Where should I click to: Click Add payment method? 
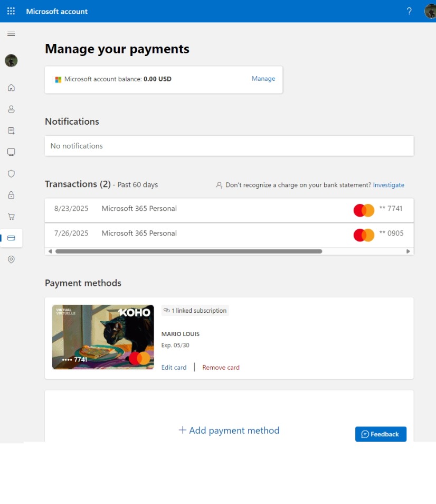pos(229,430)
